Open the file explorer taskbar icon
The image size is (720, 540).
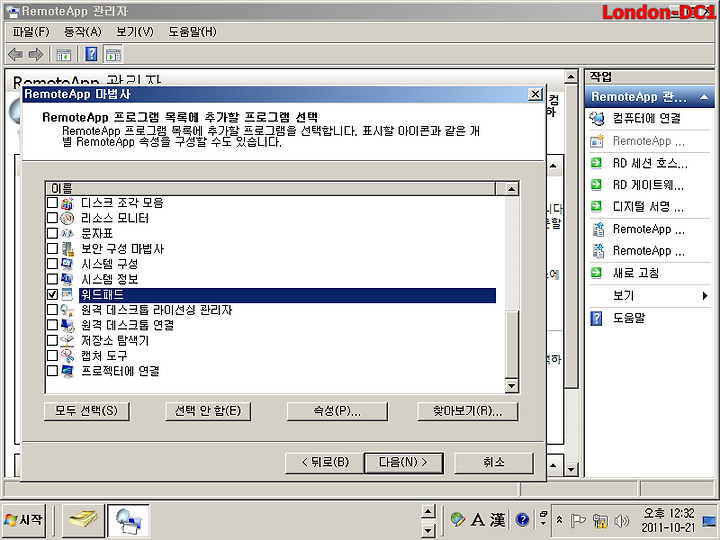click(x=83, y=520)
